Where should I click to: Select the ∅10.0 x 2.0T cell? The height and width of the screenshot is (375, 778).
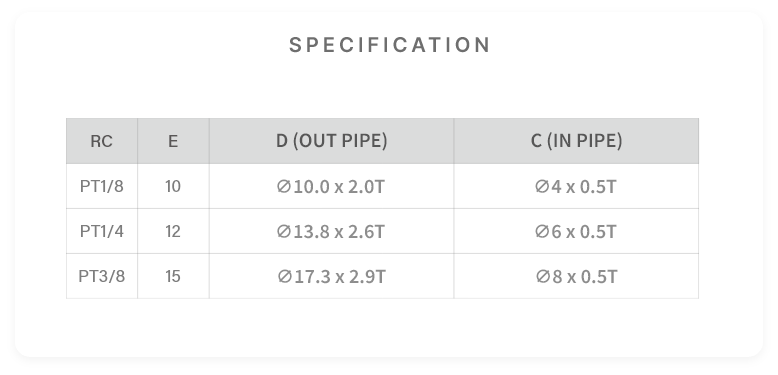pos(331,187)
